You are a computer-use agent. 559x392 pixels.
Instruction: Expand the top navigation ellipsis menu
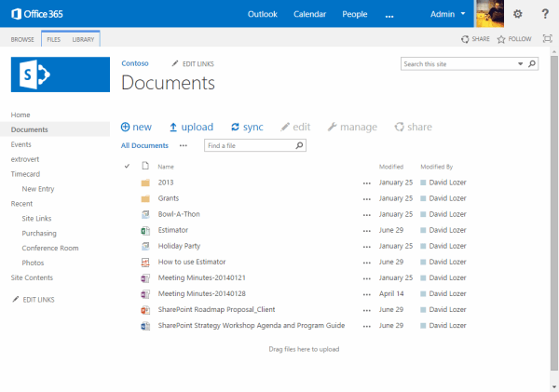pyautogui.click(x=389, y=16)
